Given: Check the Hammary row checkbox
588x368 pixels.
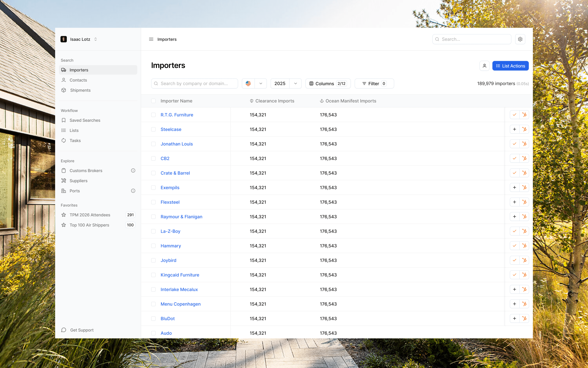Looking at the screenshot, I should tap(153, 246).
